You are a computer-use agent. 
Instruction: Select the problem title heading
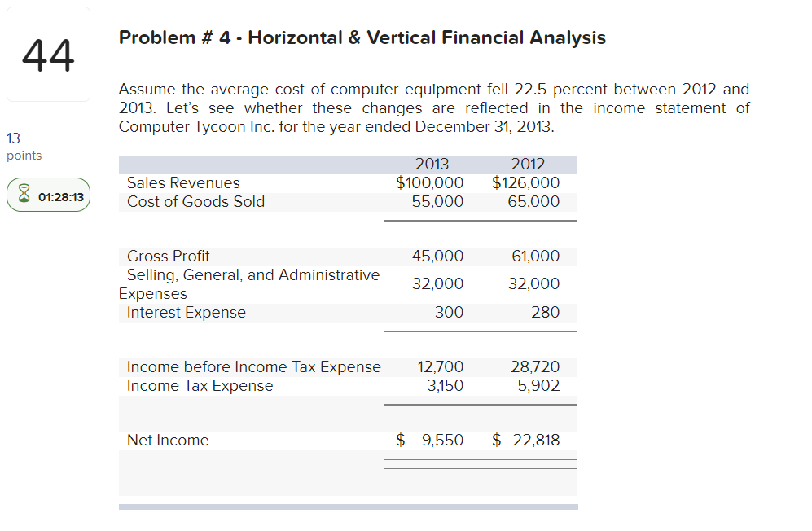click(x=362, y=37)
